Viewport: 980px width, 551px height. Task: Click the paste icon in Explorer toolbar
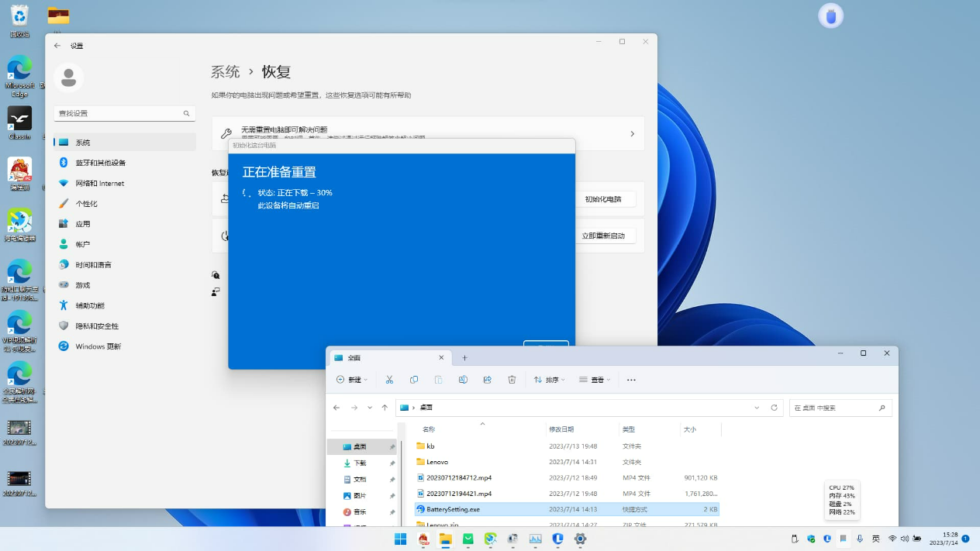(438, 380)
